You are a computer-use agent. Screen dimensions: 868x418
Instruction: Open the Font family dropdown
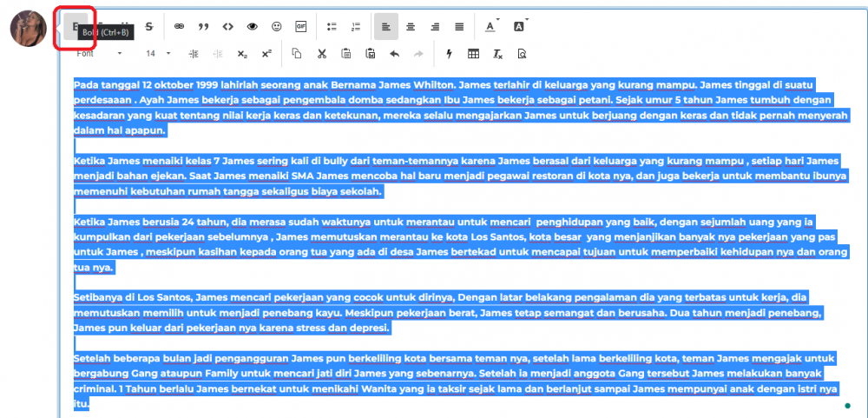coord(100,54)
